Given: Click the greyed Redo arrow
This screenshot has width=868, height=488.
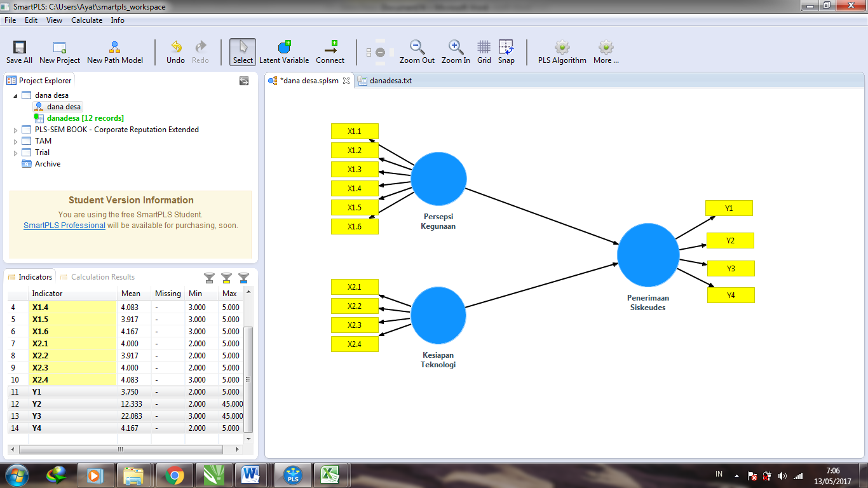Looking at the screenshot, I should click(x=201, y=47).
